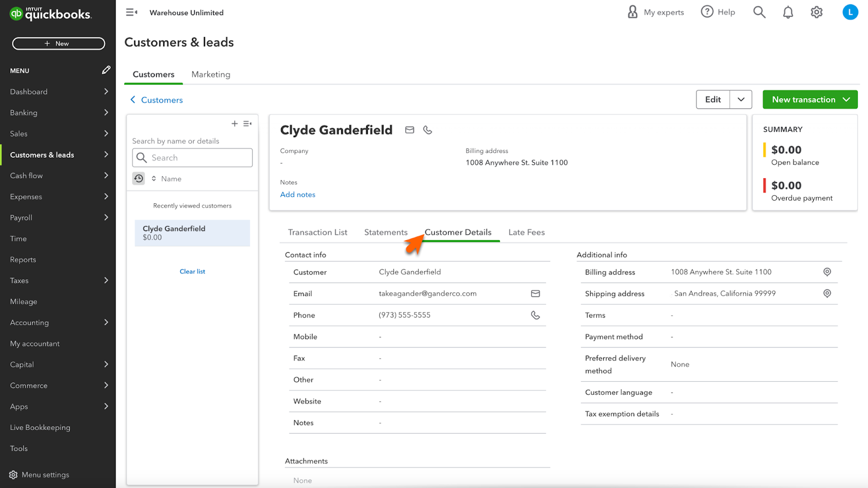Collapse the customer list panel
Image resolution: width=868 pixels, height=488 pixels.
[x=247, y=124]
